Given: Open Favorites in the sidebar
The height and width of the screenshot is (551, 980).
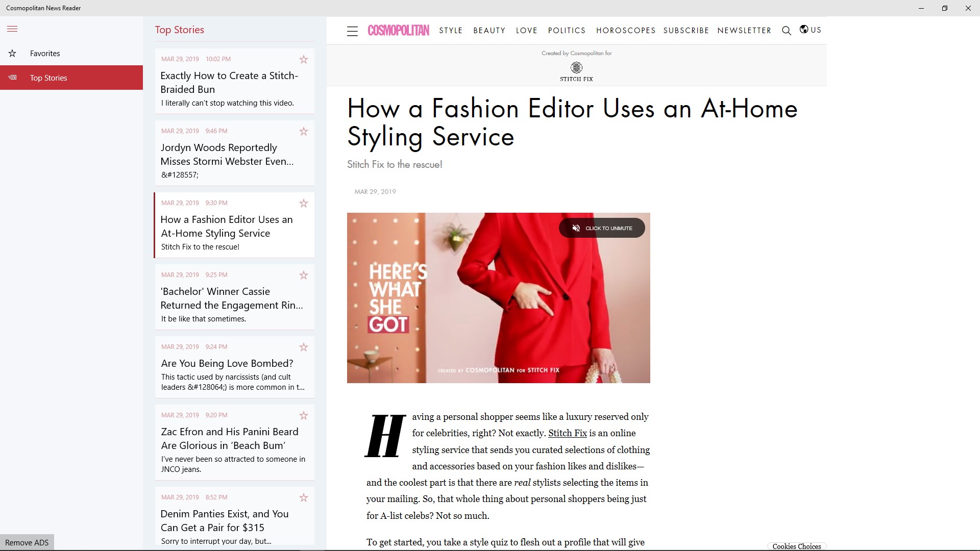Looking at the screenshot, I should (x=45, y=54).
